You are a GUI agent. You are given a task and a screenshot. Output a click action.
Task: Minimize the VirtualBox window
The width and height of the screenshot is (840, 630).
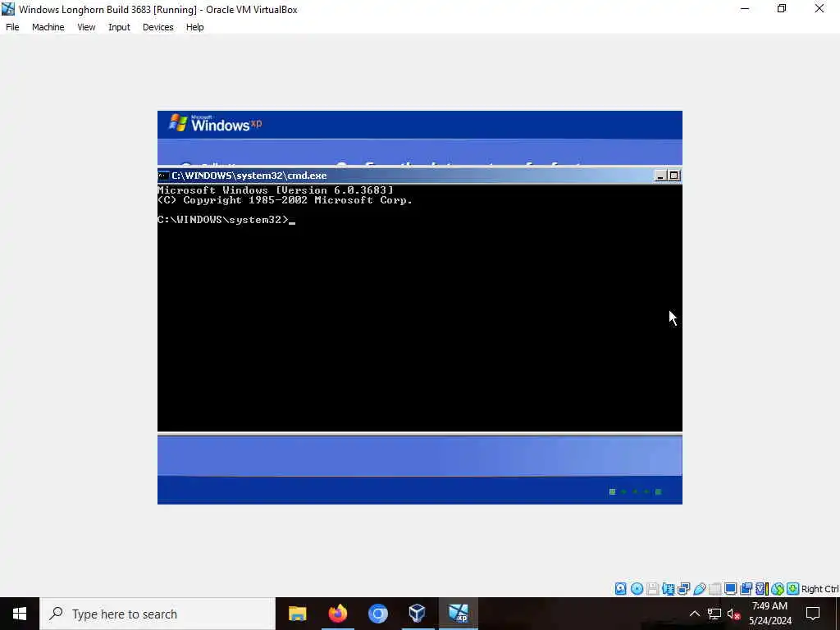pyautogui.click(x=745, y=9)
